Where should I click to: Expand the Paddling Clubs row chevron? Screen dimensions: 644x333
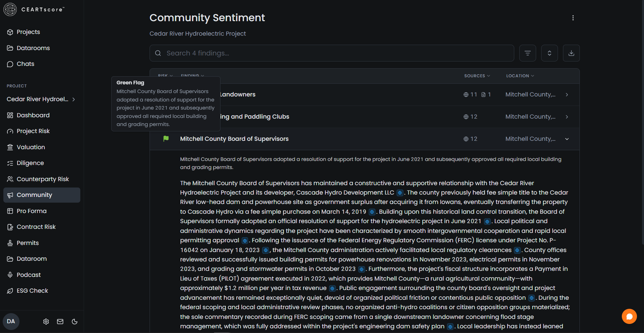coord(567,117)
